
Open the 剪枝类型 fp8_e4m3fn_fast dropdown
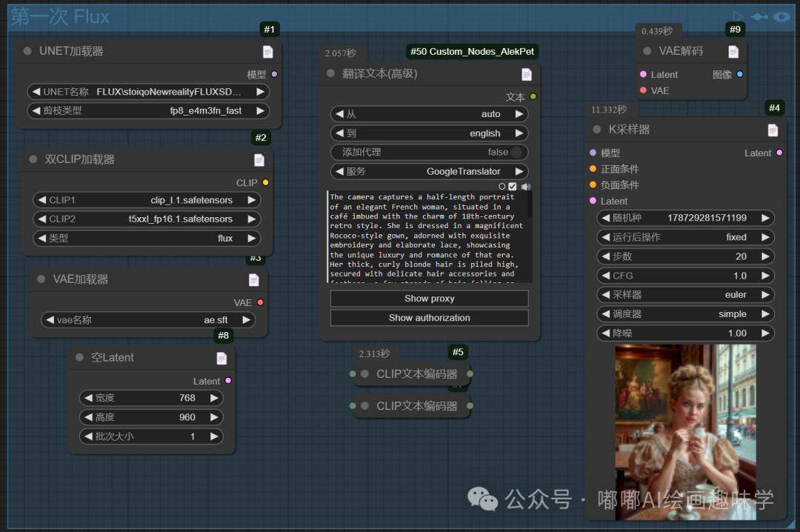(x=148, y=111)
